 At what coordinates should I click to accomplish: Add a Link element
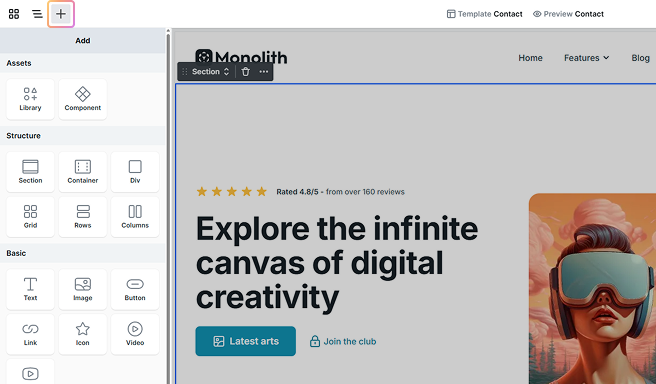tap(30, 334)
